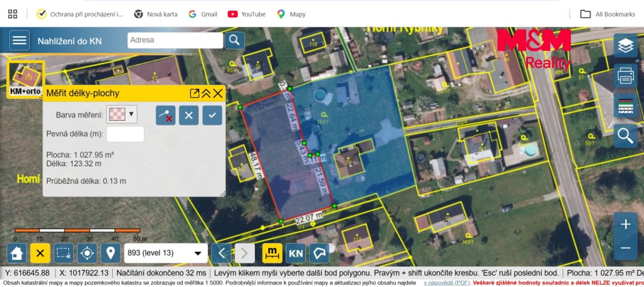The image size is (644, 287).
Task: Center map on my location
Action: pyautogui.click(x=87, y=253)
